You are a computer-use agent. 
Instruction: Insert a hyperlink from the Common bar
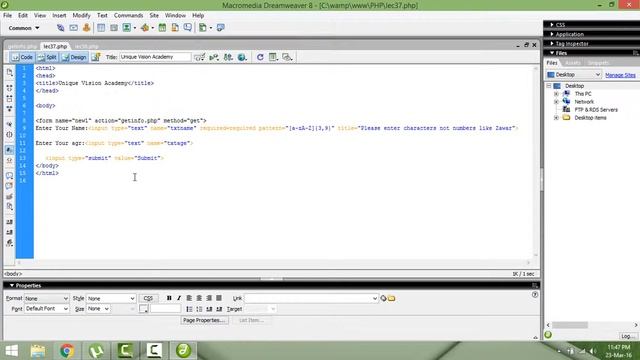pos(60,28)
